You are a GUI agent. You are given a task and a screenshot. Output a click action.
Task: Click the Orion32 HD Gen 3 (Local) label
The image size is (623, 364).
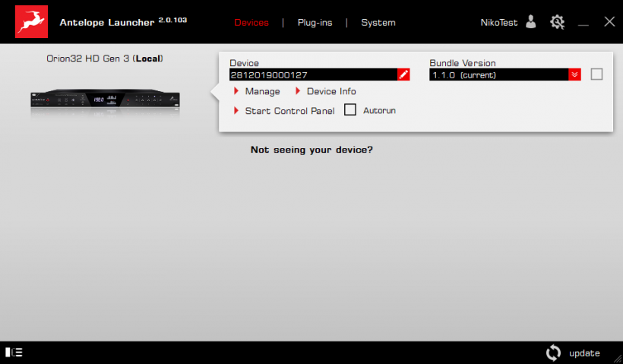(105, 59)
